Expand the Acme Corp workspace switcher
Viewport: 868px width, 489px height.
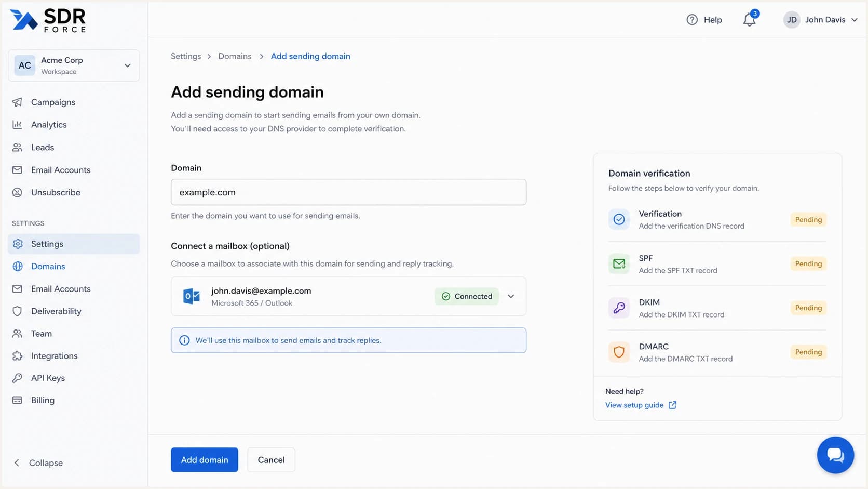[x=74, y=65]
